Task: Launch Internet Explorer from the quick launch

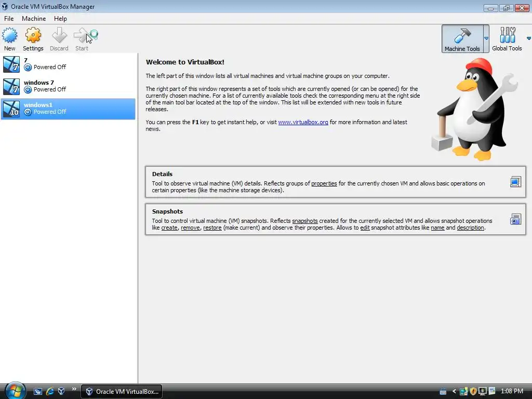Action: pos(50,392)
